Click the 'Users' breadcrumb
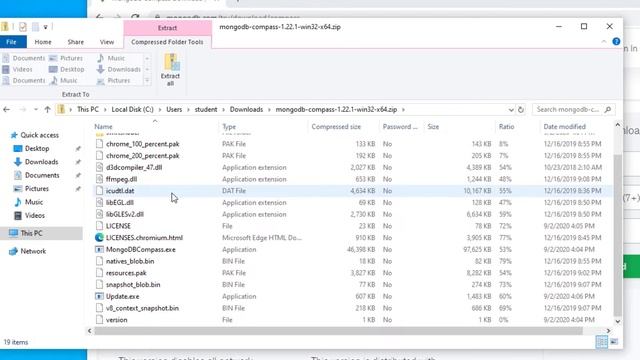640x360 pixels. 174,109
